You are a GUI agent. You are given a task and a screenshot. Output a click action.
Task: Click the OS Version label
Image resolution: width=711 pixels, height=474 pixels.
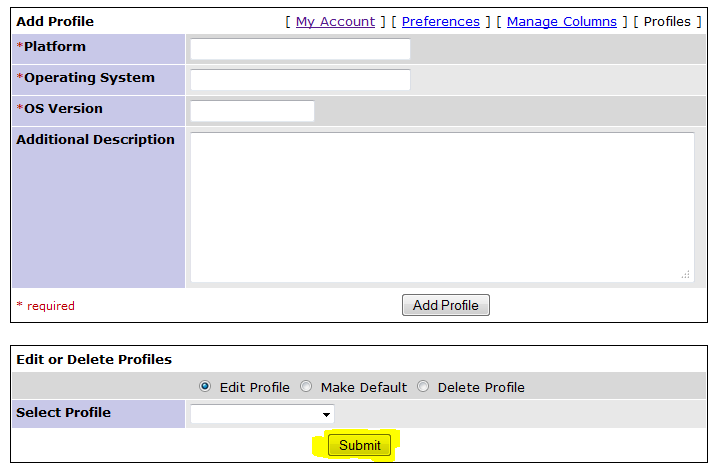tap(63, 109)
